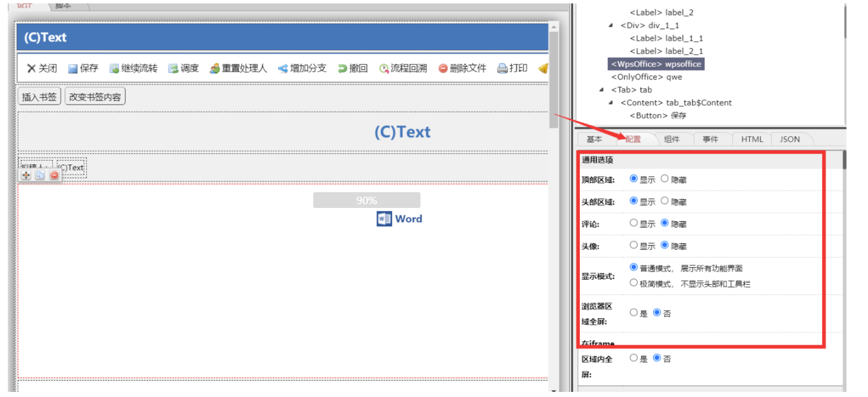Image resolution: width=868 pixels, height=397 pixels.
Task: Click the 插入书签 button
Action: pos(40,96)
